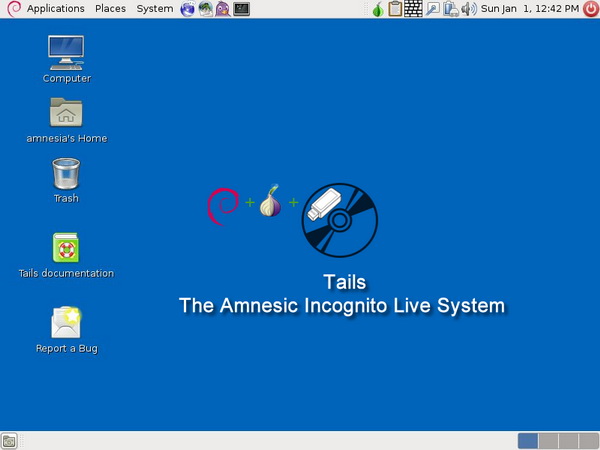Expand the clock showing Sun Jan 1

[x=530, y=9]
